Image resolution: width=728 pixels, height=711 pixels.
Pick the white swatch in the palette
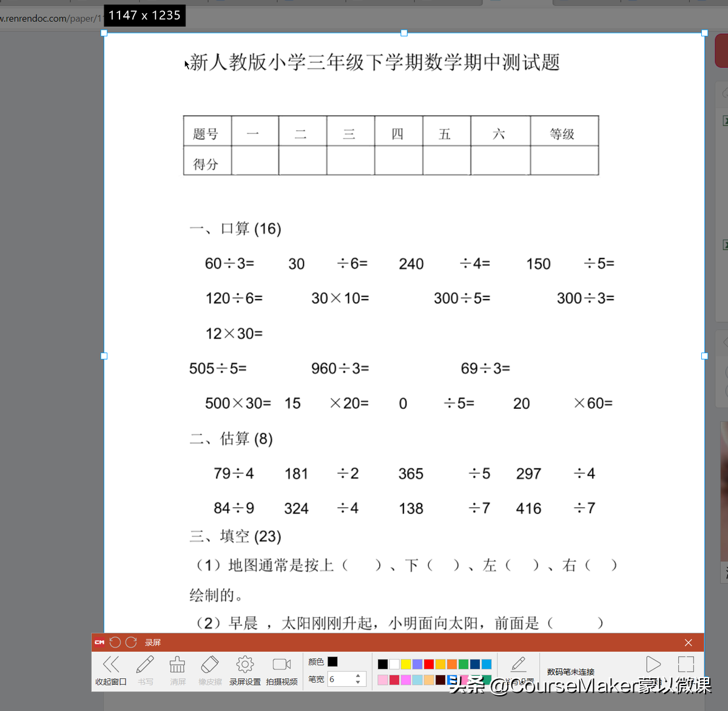(394, 664)
